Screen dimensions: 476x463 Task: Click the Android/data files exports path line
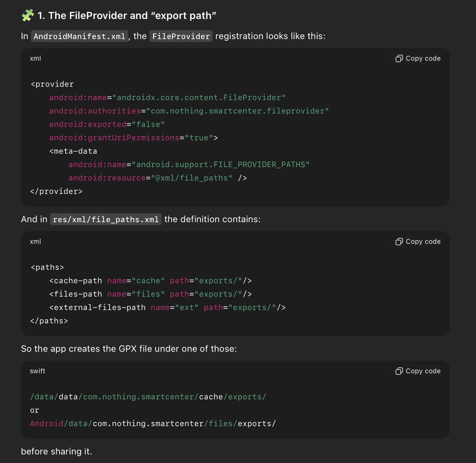click(153, 424)
